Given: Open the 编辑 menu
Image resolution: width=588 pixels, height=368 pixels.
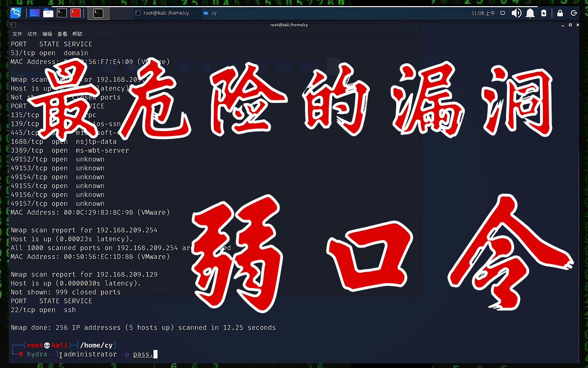Looking at the screenshot, I should click(x=47, y=34).
